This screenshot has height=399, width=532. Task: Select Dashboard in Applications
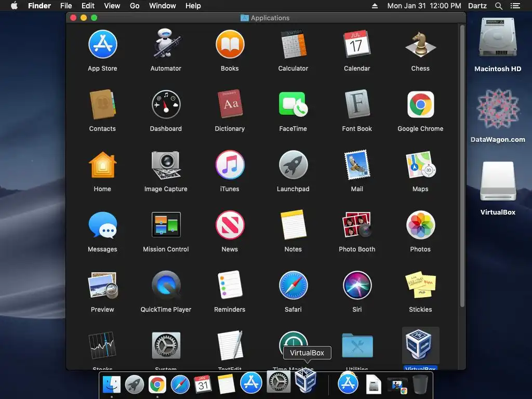coord(166,104)
